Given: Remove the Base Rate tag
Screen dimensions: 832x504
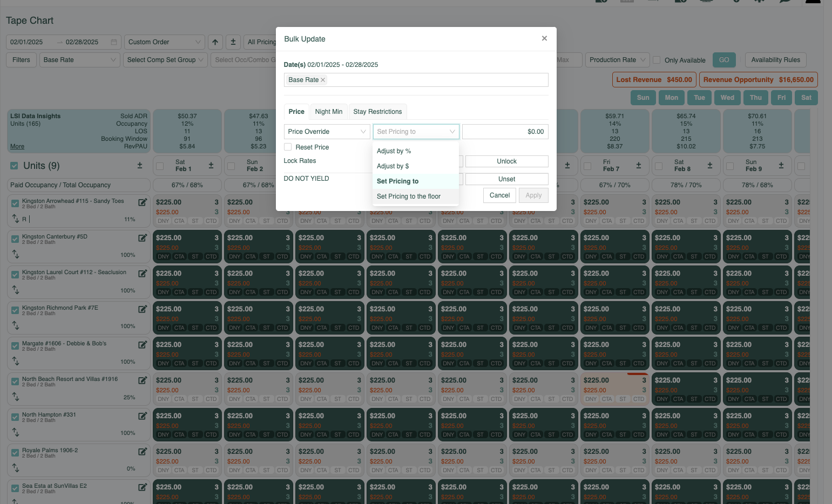Looking at the screenshot, I should [x=323, y=80].
